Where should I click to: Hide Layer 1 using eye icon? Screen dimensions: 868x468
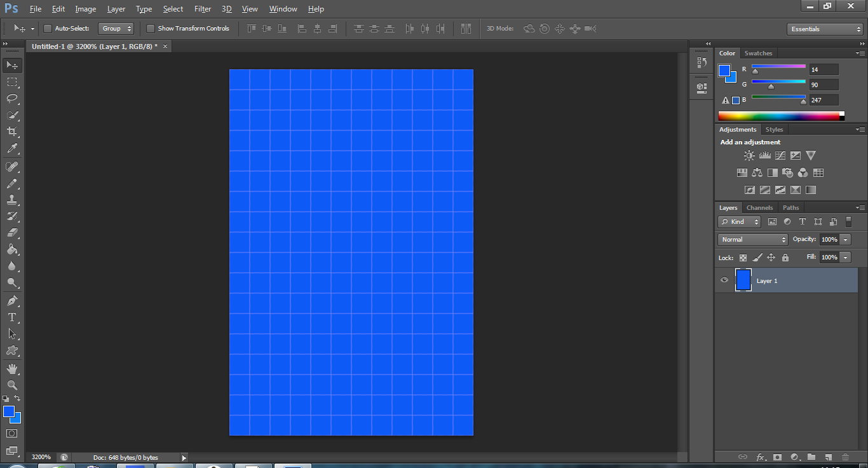[x=724, y=280]
